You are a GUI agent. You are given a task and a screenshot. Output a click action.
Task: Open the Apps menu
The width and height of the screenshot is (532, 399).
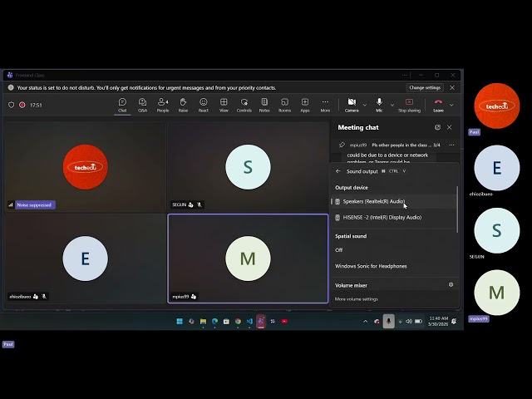click(x=305, y=106)
